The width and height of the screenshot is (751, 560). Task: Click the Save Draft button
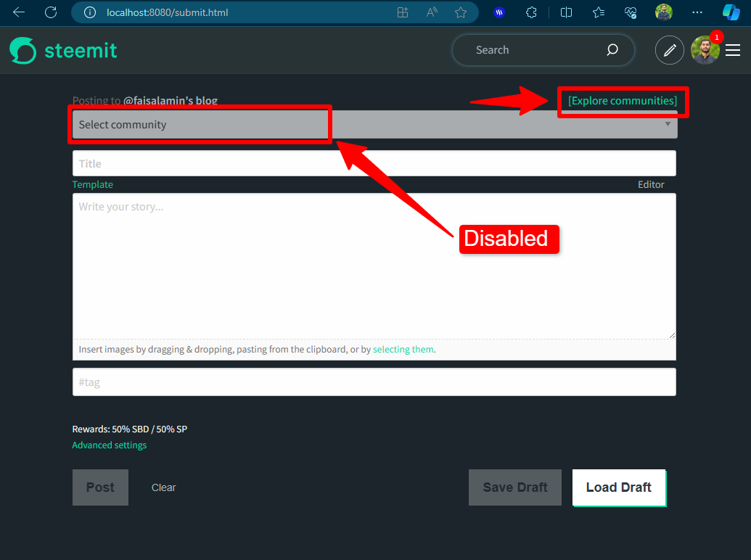tap(515, 487)
